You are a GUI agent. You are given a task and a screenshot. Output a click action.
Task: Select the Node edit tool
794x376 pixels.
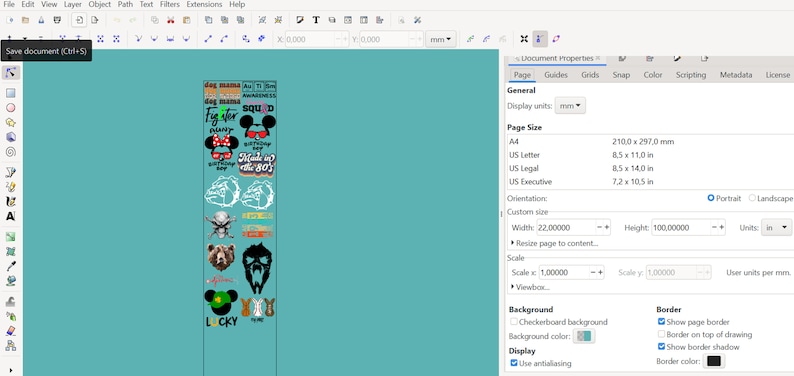click(10, 72)
